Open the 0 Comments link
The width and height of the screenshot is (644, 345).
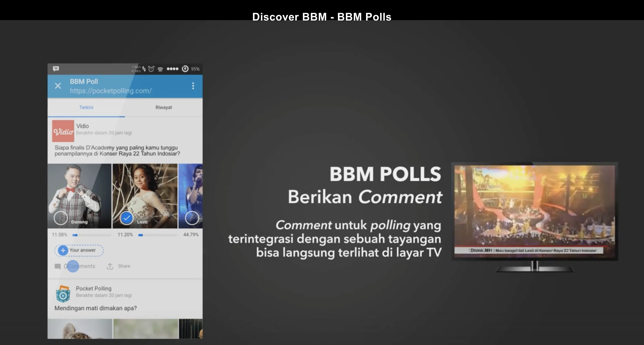80,266
